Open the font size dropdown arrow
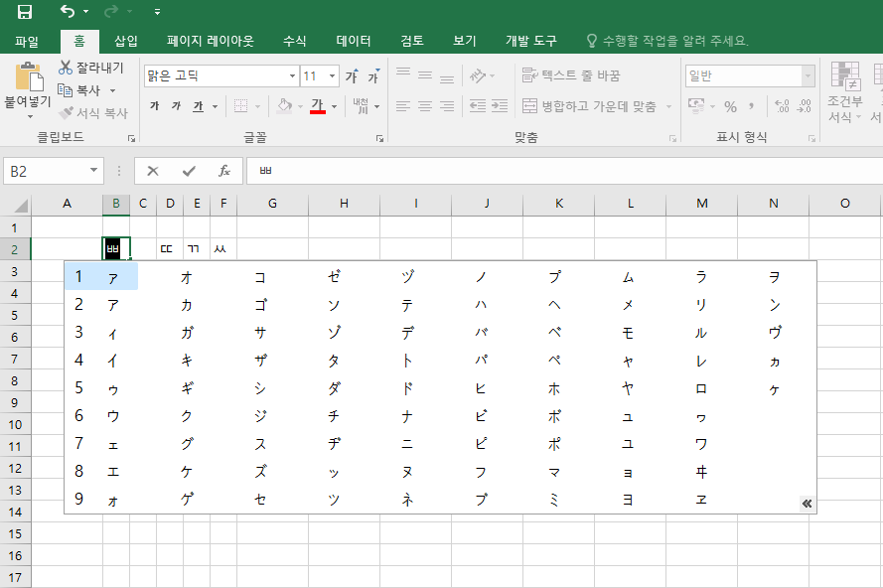This screenshot has width=883, height=588. coord(333,76)
